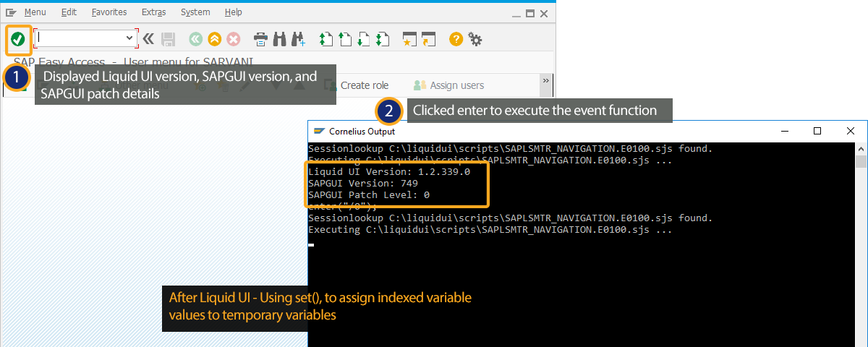The width and height of the screenshot is (868, 347).
Task: Minimize the Cornelius Output window
Action: click(x=785, y=131)
